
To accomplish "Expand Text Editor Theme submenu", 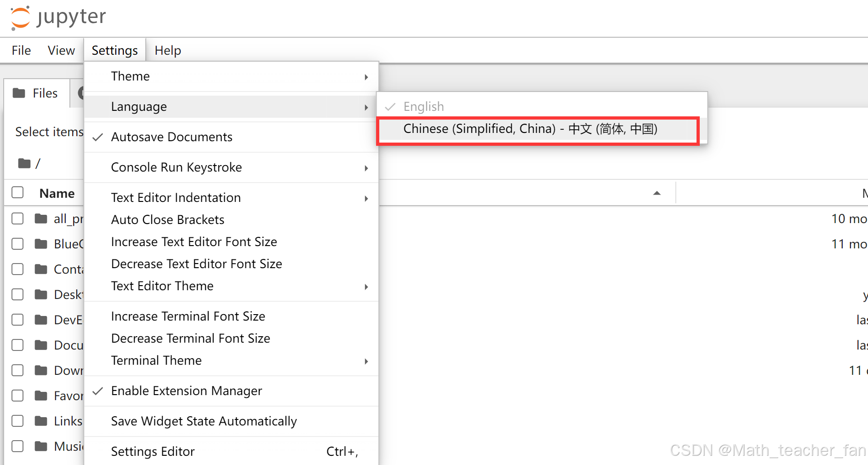I will [231, 286].
